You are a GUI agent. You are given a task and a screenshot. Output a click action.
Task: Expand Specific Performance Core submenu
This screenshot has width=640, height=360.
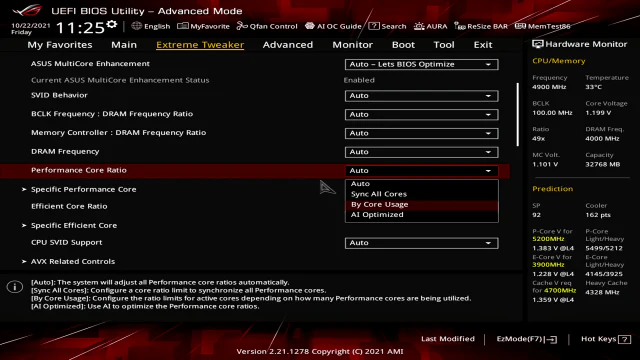tap(83, 189)
